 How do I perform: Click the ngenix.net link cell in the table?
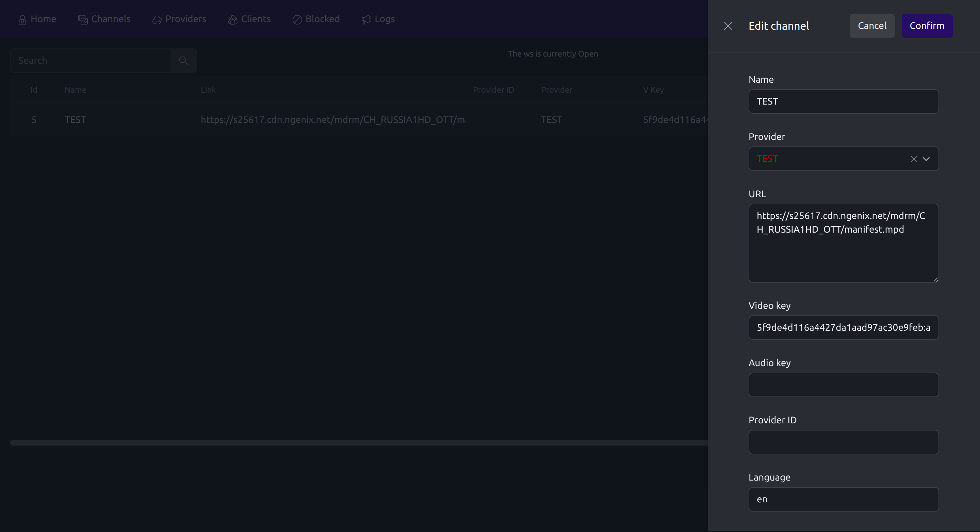pyautogui.click(x=333, y=120)
